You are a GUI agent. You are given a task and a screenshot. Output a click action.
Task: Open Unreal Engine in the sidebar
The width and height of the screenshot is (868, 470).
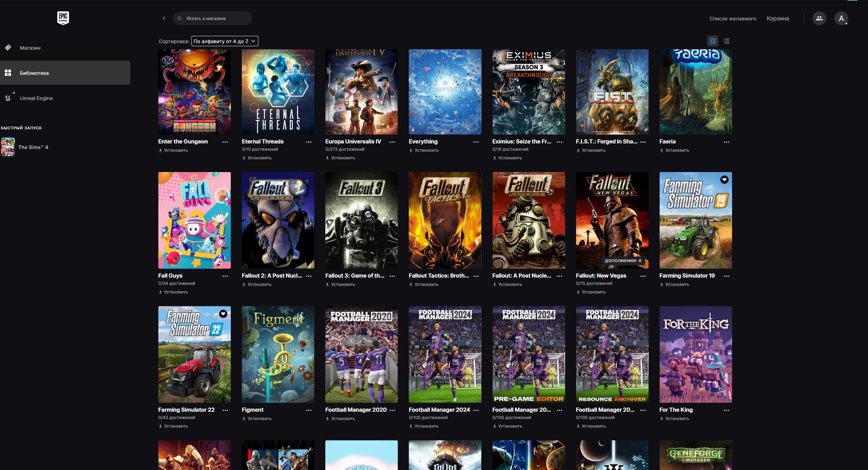[x=65, y=98]
